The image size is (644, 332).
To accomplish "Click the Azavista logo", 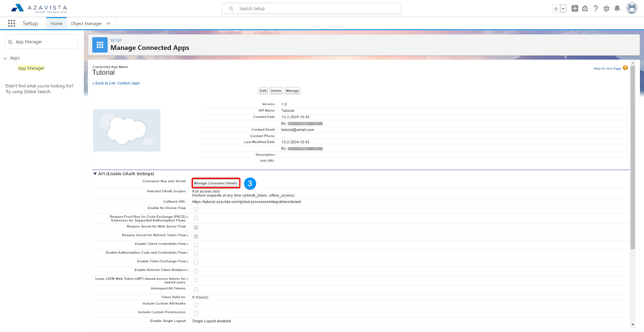I will tap(39, 8).
